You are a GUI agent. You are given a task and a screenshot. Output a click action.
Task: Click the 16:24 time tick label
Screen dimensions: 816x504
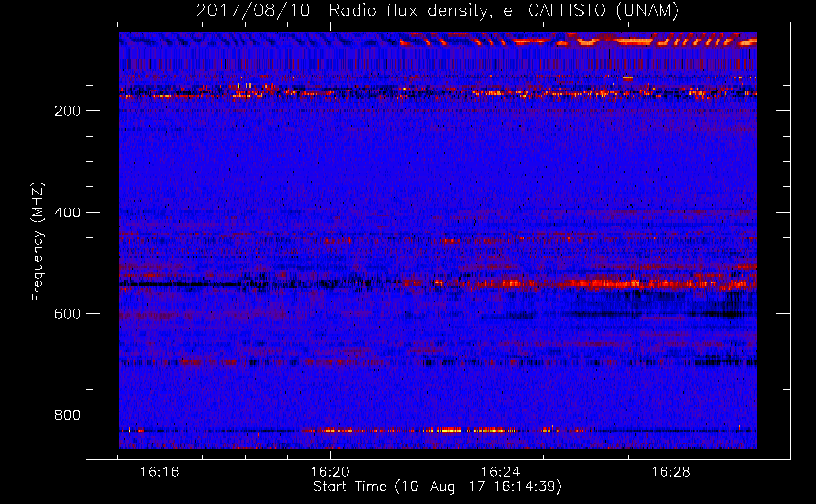tap(501, 472)
